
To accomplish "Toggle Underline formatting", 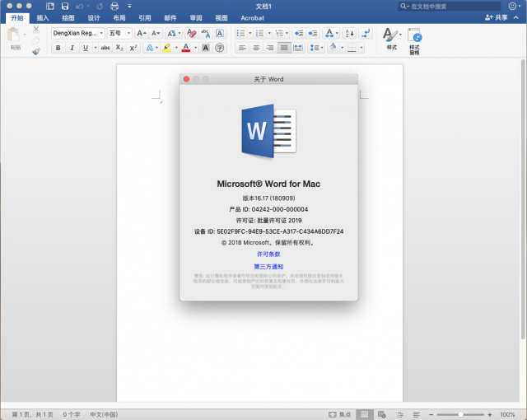I will [86, 48].
